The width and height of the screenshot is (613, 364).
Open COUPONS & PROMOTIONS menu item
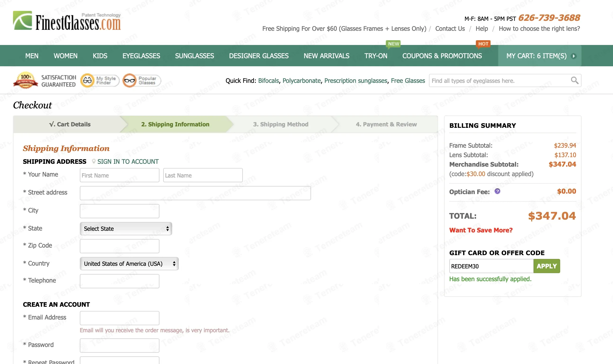(442, 56)
